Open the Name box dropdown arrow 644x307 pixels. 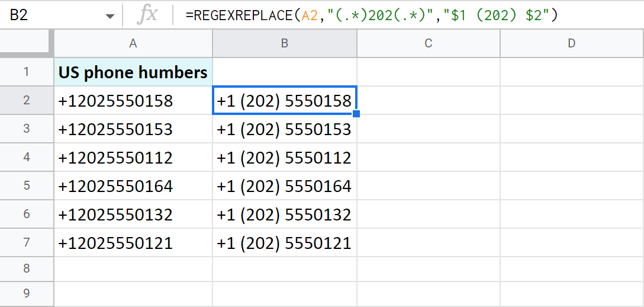point(110,16)
